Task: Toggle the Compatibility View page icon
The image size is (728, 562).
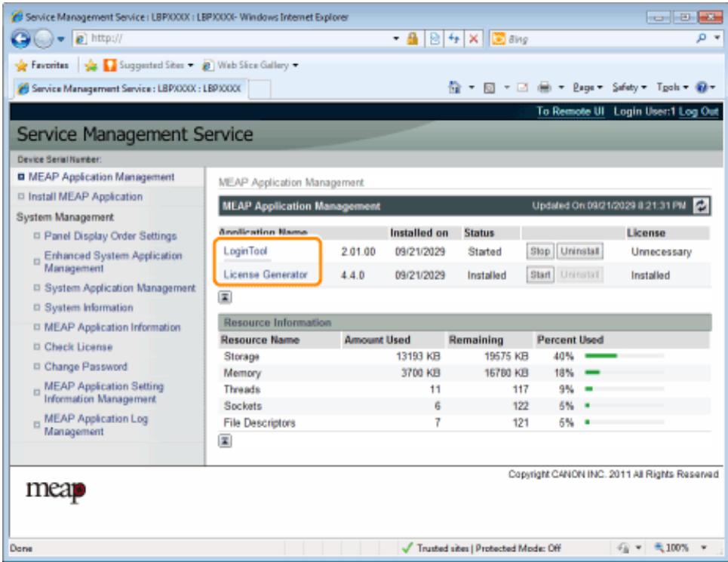Action: click(x=435, y=38)
